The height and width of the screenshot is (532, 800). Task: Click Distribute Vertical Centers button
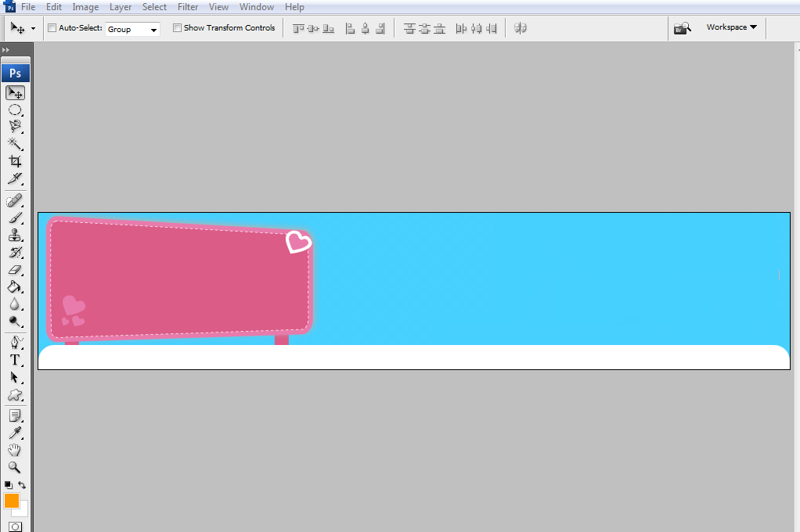coord(424,29)
